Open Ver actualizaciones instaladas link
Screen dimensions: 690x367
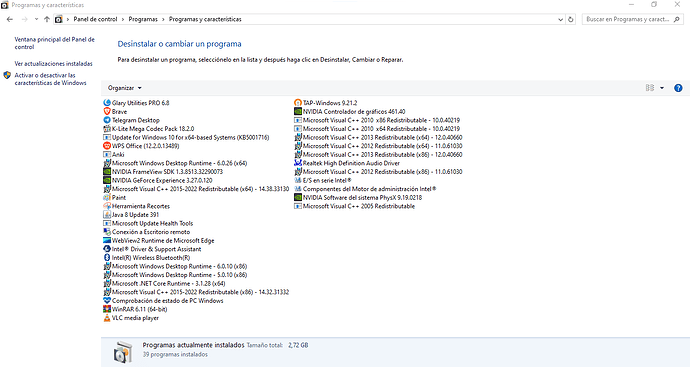(x=54, y=64)
